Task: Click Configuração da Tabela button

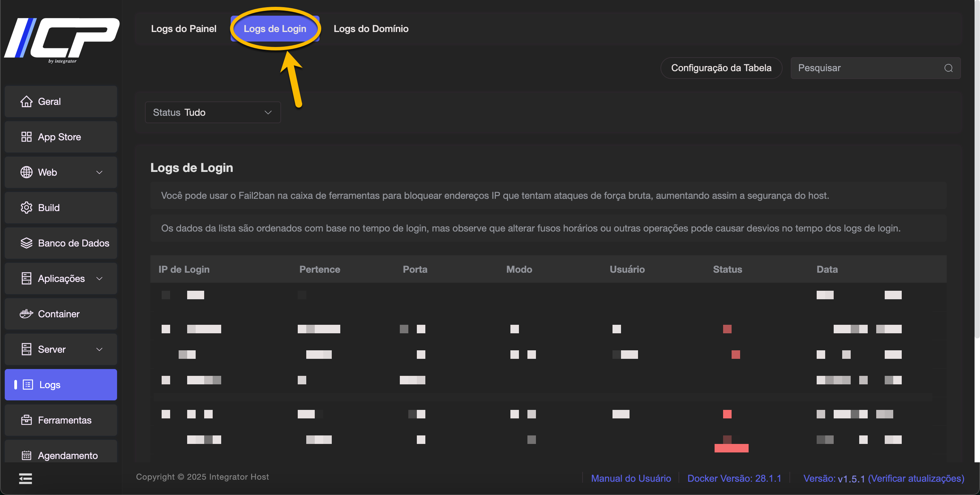Action: [x=721, y=68]
